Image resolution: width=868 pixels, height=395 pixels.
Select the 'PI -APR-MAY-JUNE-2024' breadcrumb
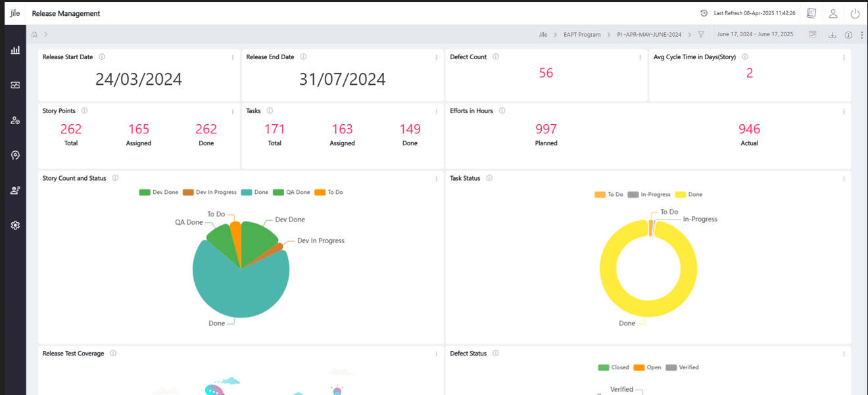click(x=649, y=35)
